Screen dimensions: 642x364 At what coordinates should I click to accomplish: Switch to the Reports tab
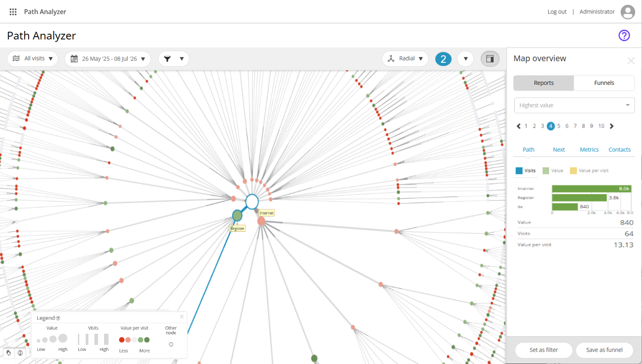(x=543, y=83)
